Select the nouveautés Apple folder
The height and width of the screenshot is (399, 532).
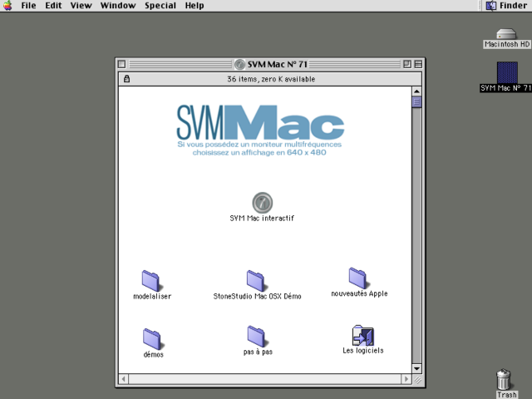point(358,278)
